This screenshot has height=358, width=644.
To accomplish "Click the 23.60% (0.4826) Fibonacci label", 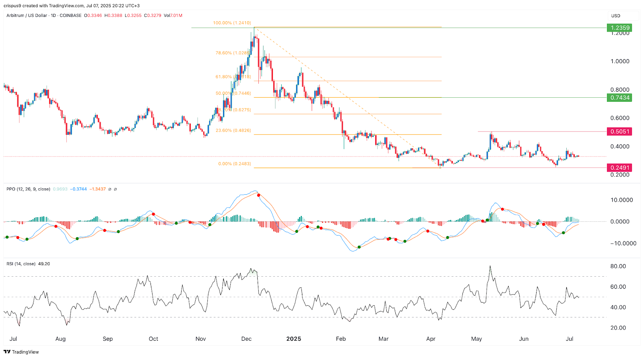I will 233,131.
